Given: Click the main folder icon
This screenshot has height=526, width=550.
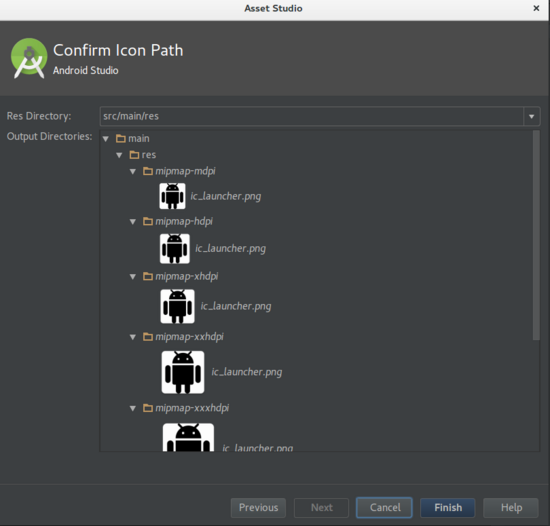Looking at the screenshot, I should pyautogui.click(x=121, y=139).
